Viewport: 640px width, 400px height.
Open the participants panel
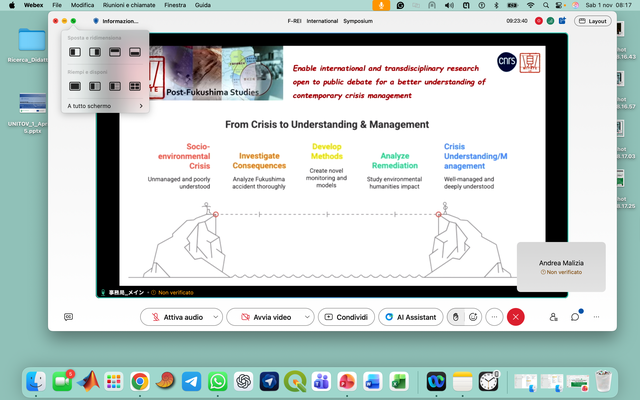[x=553, y=317]
